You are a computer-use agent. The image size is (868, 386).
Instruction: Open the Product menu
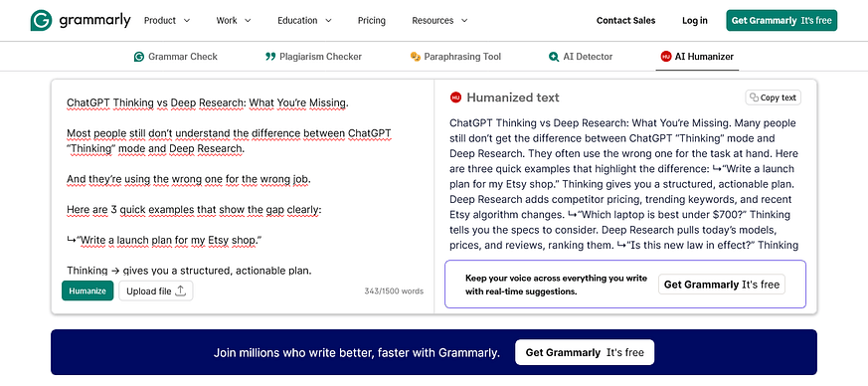(x=167, y=21)
